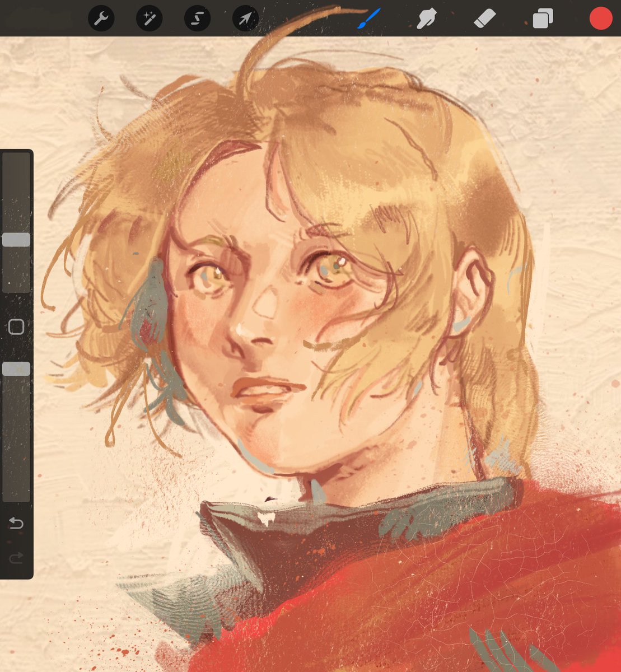
Task: Tap the brush size slider handle
Action: pos(16,239)
